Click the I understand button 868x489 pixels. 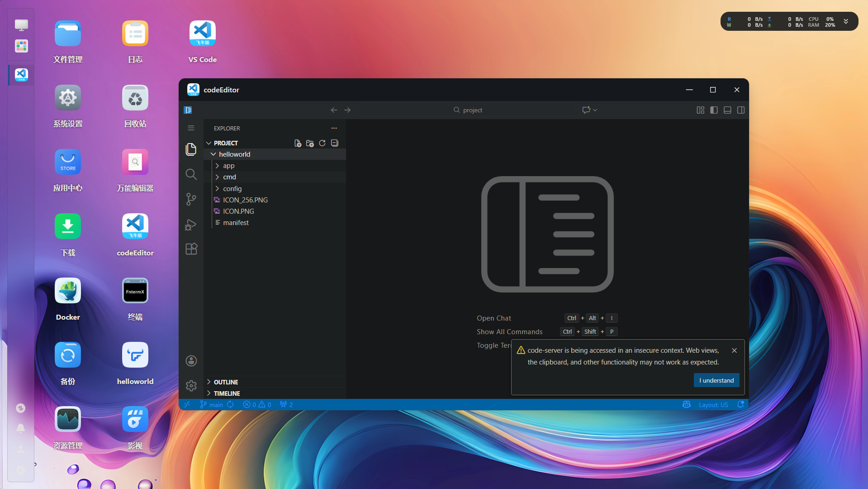coord(716,380)
